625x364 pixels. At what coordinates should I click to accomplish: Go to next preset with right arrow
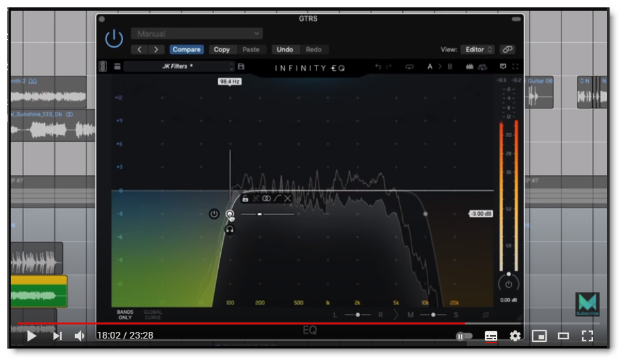156,50
